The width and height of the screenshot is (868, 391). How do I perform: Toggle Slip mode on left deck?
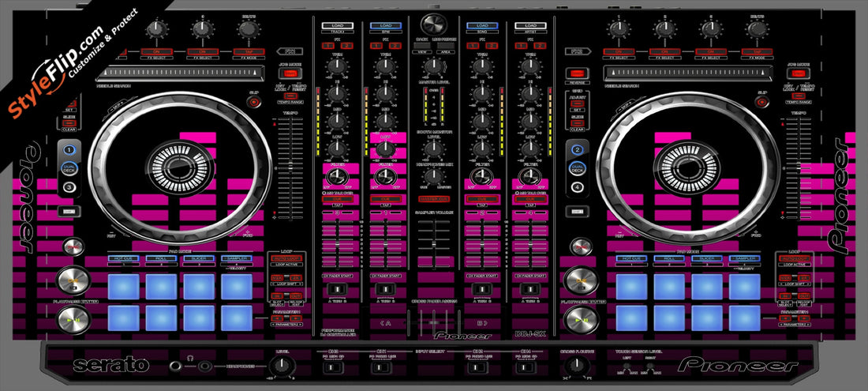(255, 102)
